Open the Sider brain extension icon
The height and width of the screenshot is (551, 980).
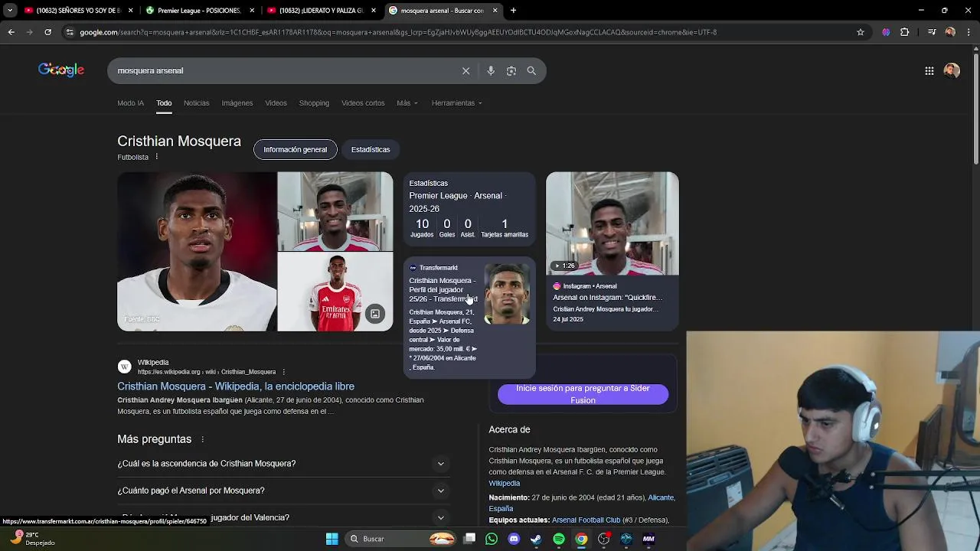point(886,32)
